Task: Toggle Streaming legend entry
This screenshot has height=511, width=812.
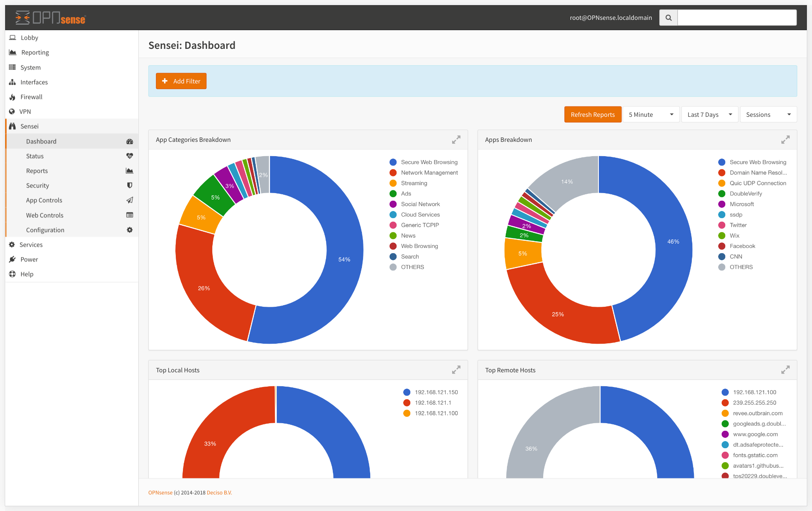Action: click(409, 183)
